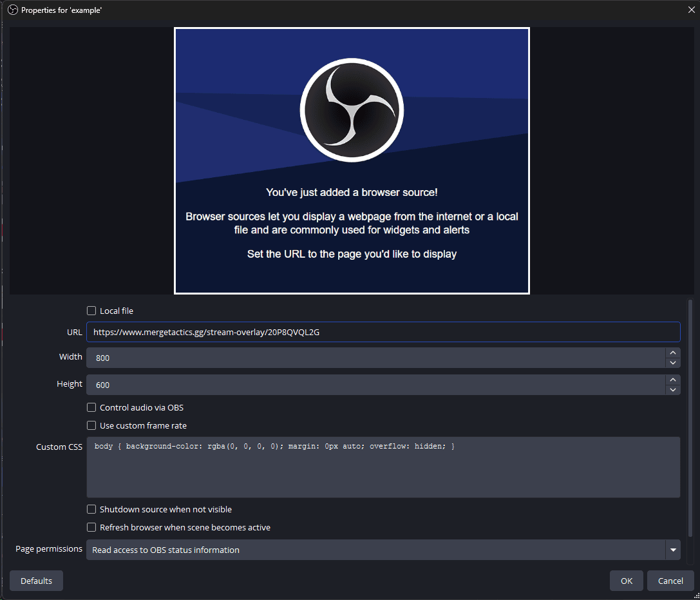
Task: Click the OBS logo in the dialog title bar
Action: click(12, 10)
